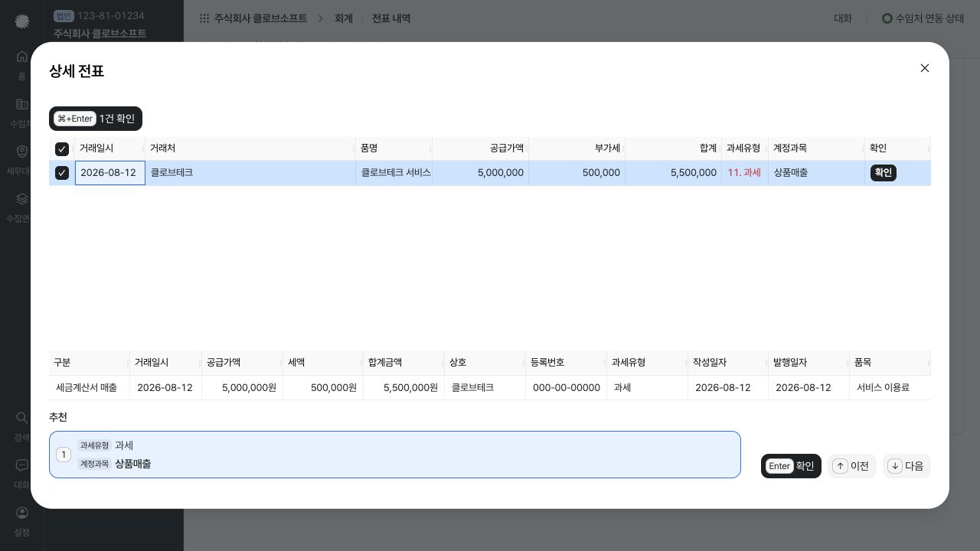Click the 계정과목 column header
The image size is (980, 551).
point(816,148)
